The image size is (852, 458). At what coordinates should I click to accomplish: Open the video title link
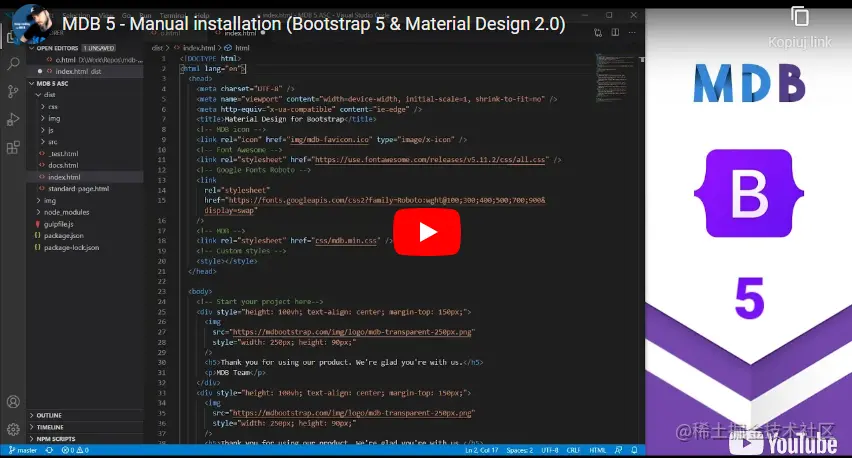tap(314, 24)
